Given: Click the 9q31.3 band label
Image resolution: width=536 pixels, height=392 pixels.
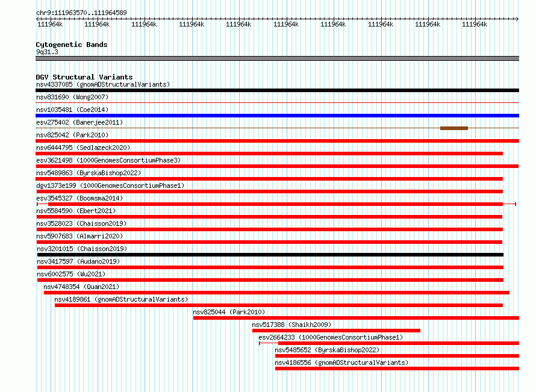Looking at the screenshot, I should tap(47, 52).
